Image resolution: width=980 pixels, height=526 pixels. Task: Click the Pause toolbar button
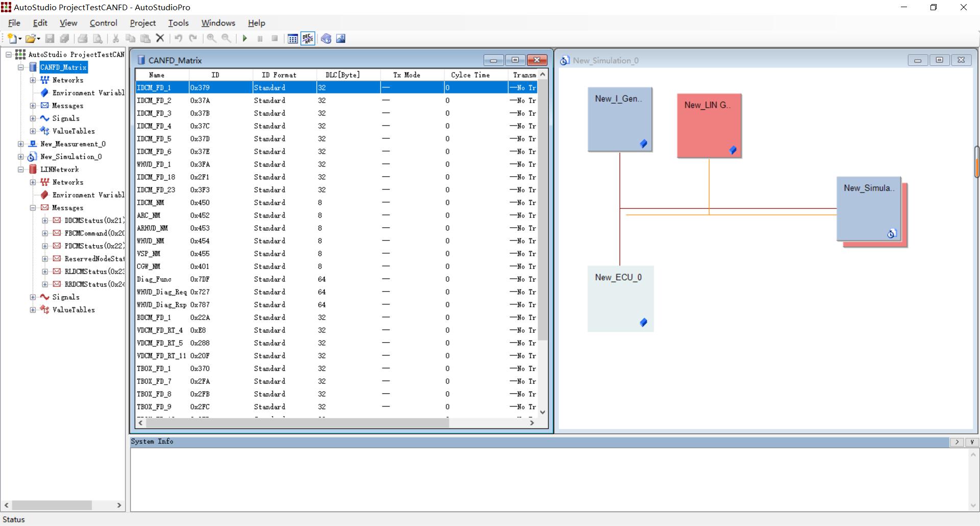click(x=260, y=38)
